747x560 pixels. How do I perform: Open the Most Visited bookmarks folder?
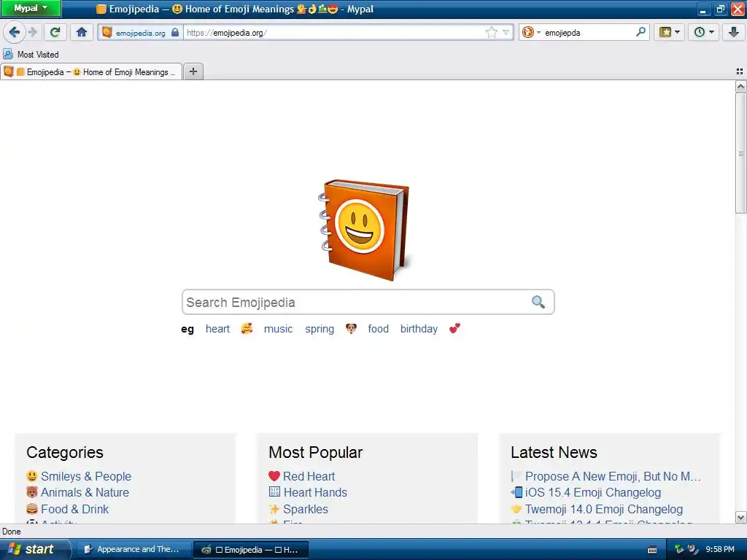click(x=31, y=54)
